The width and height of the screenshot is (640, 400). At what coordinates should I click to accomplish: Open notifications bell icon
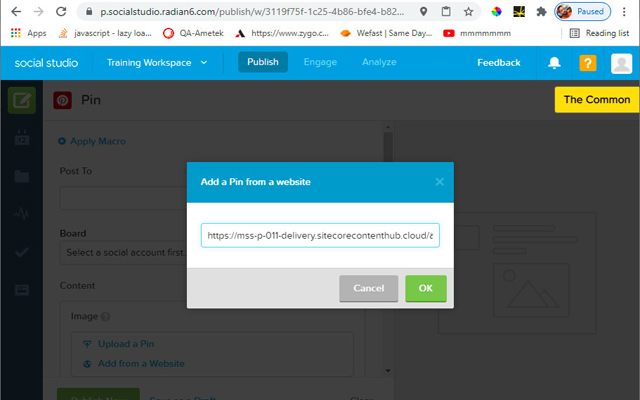click(x=554, y=63)
